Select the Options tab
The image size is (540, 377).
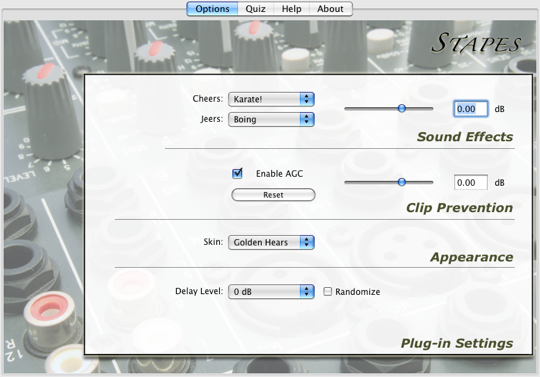click(x=212, y=9)
